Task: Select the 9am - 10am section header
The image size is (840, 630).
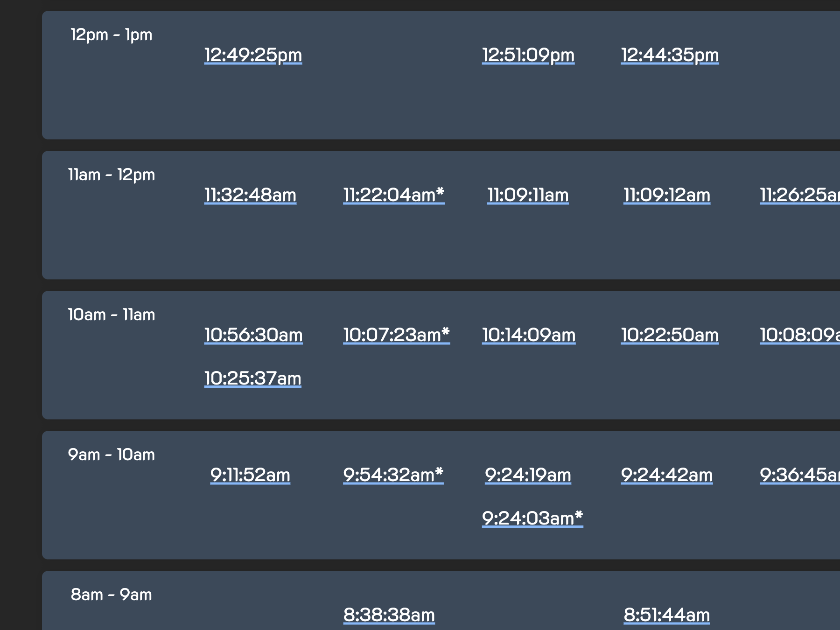Action: tap(111, 454)
